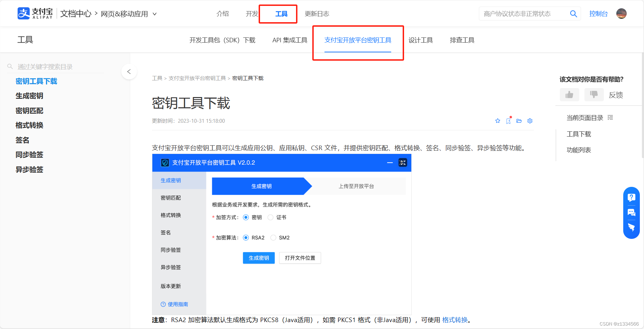Open the 设计工具 tab

(x=421, y=40)
